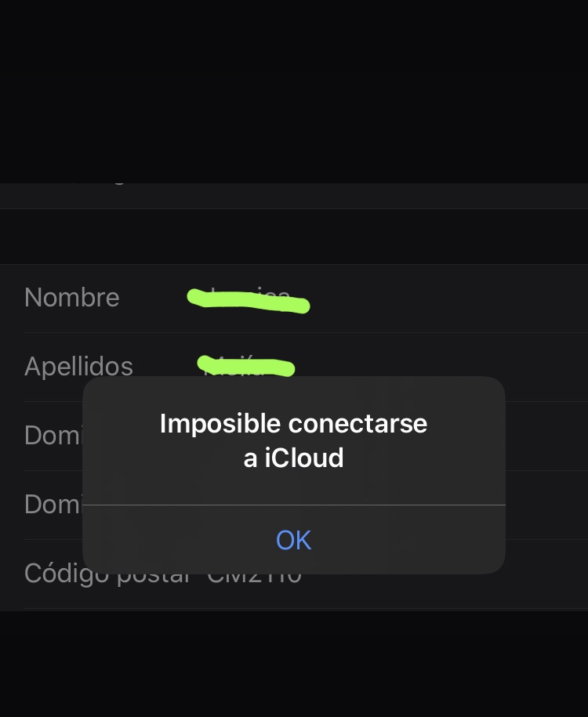Viewport: 588px width, 717px height.
Task: Tap the dark header area above the form
Action: [294, 90]
